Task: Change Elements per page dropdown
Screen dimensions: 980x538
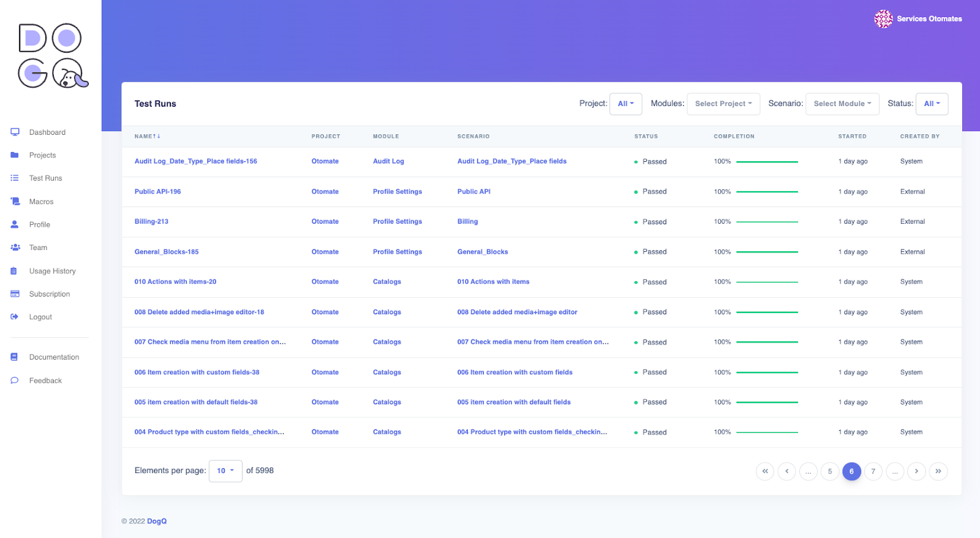Action: [x=225, y=471]
